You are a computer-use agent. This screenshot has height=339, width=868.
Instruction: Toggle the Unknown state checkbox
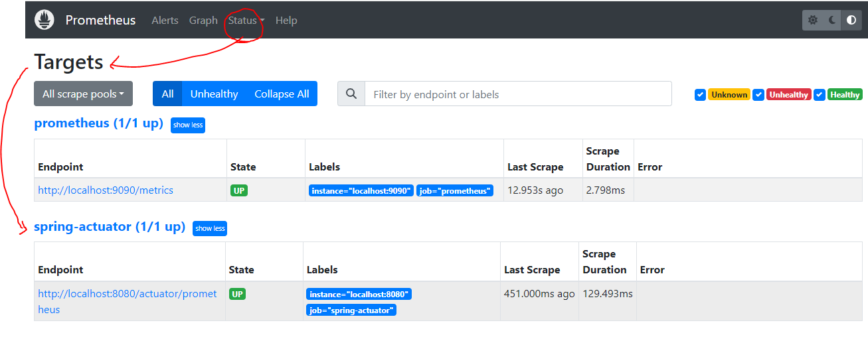click(700, 95)
